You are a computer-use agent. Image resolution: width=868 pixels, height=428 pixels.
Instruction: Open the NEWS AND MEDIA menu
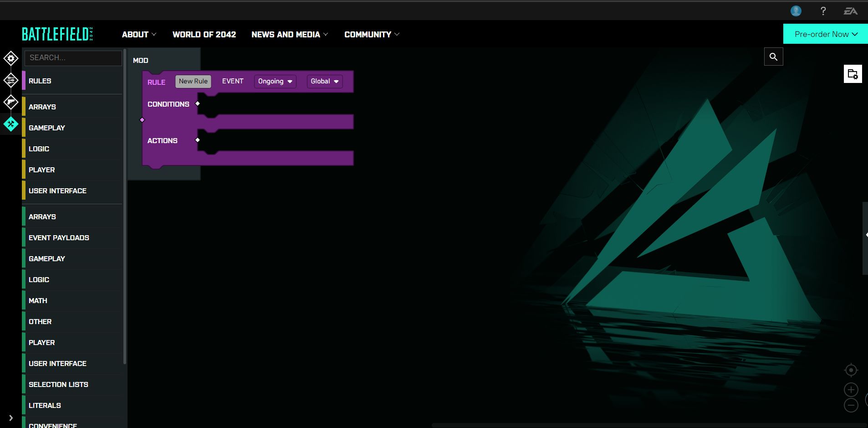pos(290,34)
